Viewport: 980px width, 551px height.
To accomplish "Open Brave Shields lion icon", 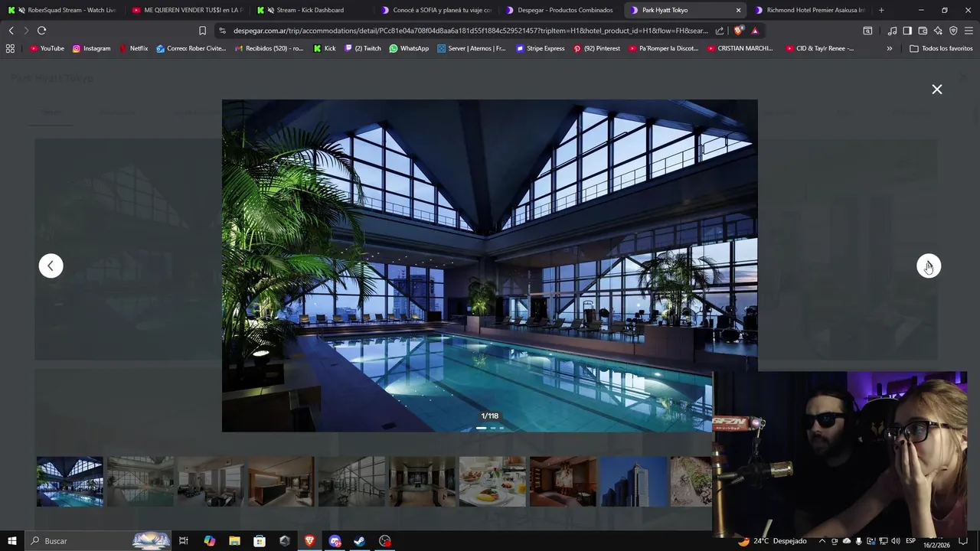I will [738, 31].
